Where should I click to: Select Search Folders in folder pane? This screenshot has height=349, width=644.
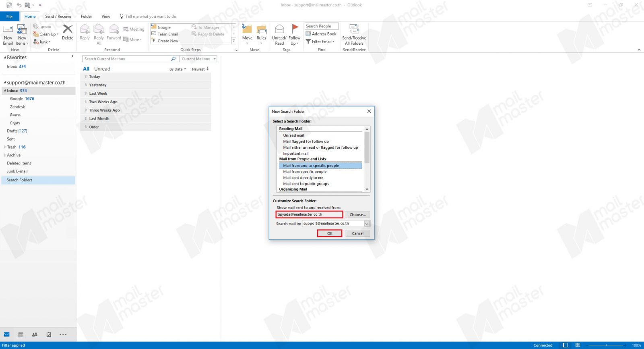[x=38, y=180]
